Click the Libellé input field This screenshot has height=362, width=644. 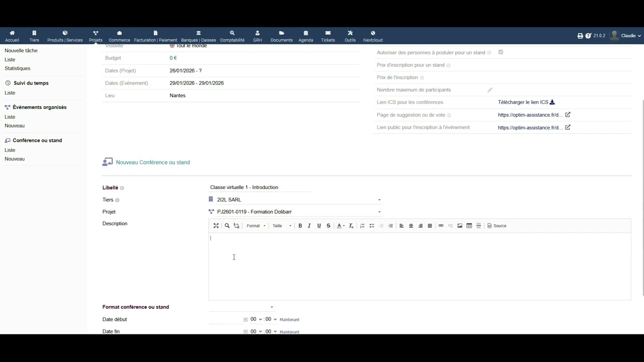pos(260,187)
